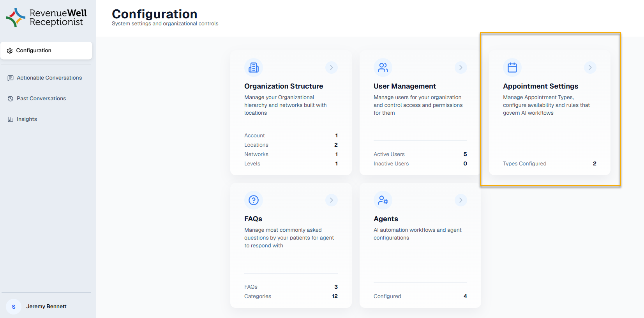This screenshot has width=644, height=318.
Task: Open Actionable Conversations from the sidebar
Action: click(x=49, y=78)
